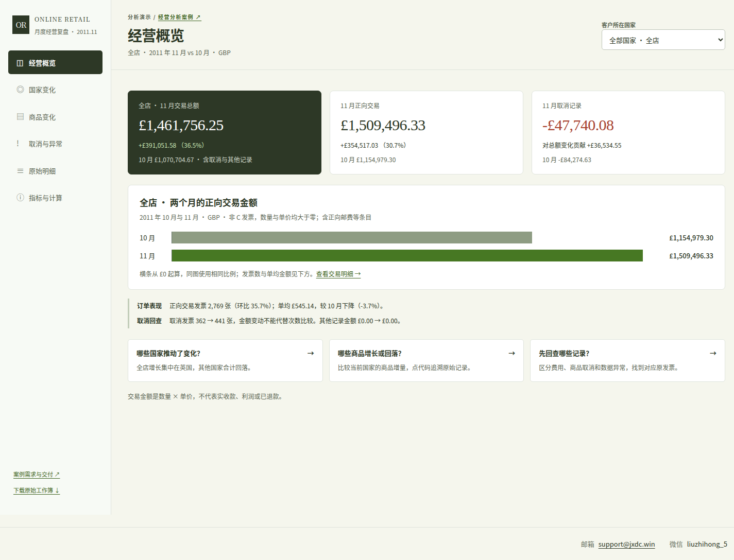The height and width of the screenshot is (560, 734).
Task: Click 微信 liuzhihong_5 text
Action: [x=698, y=544]
